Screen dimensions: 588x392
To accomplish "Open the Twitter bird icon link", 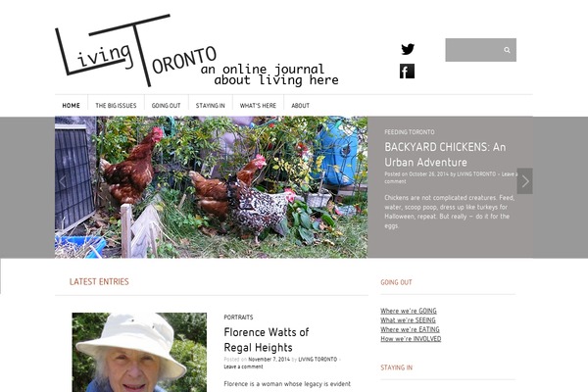I will pos(408,49).
